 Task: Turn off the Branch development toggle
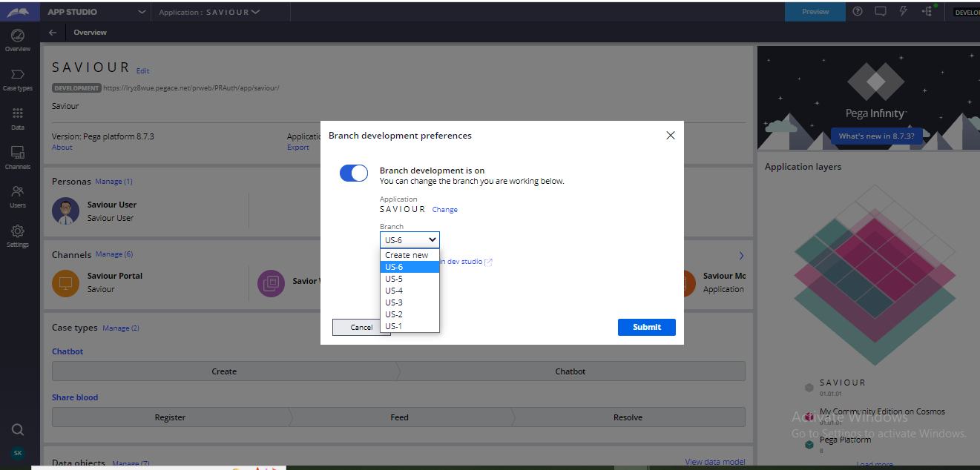[x=354, y=173]
